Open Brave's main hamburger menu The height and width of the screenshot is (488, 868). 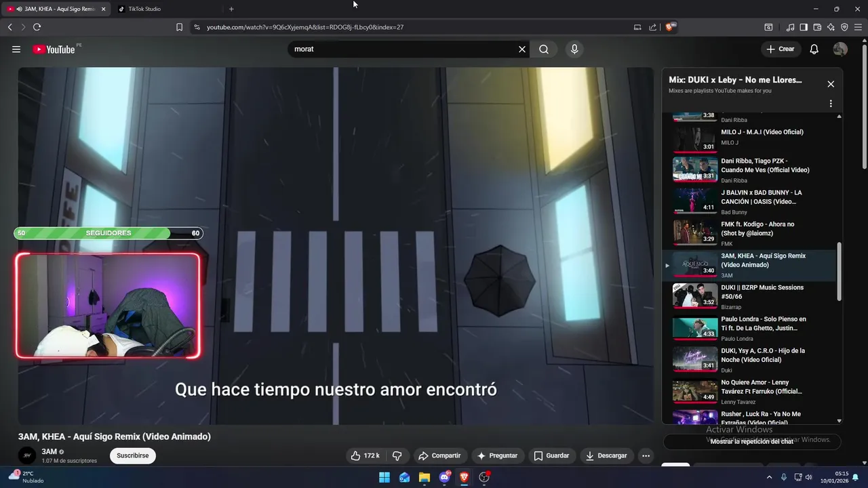click(858, 27)
